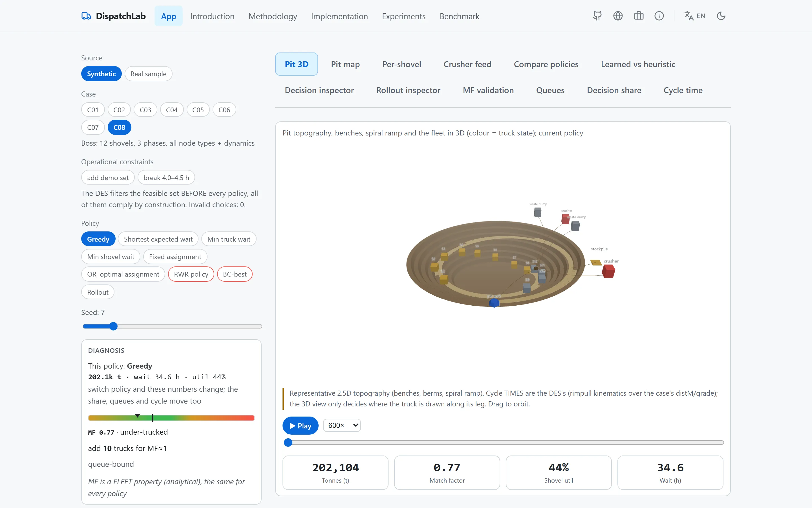The image size is (812, 508).
Task: Choose case C04
Action: coord(172,110)
